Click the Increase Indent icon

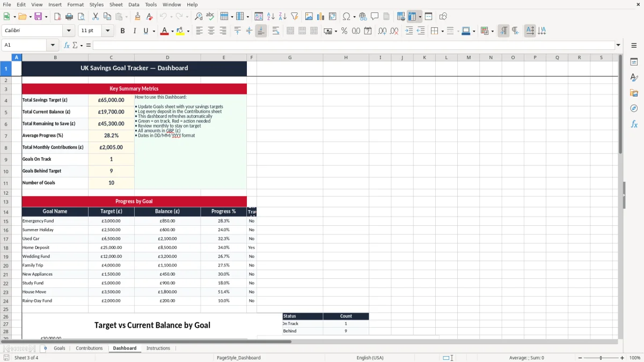pos(409,31)
